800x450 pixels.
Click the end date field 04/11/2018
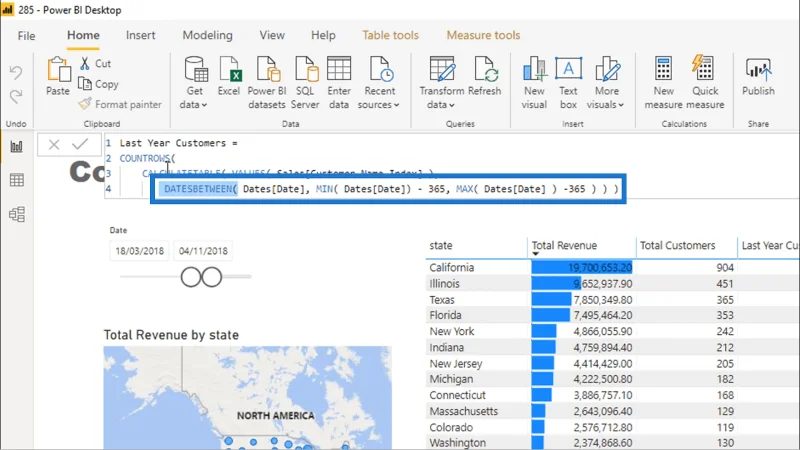203,251
